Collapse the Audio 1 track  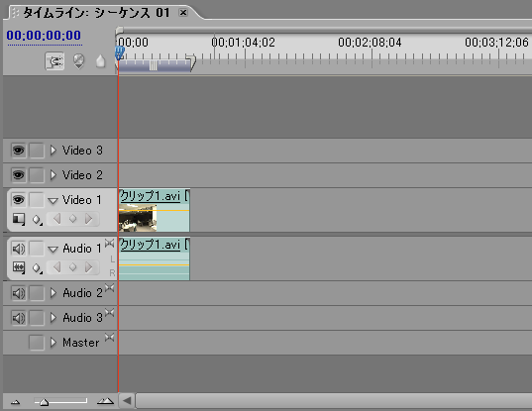coord(53,250)
